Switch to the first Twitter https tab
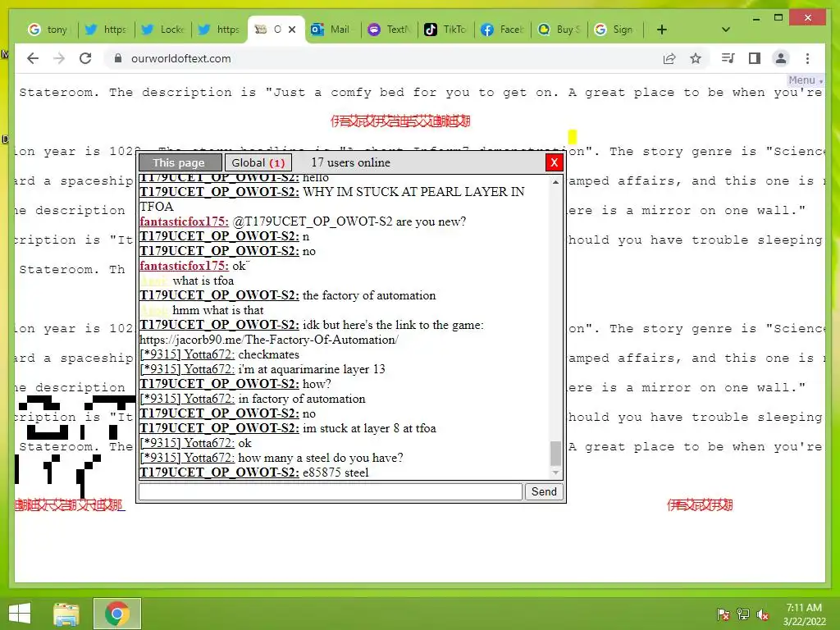 coord(106,30)
